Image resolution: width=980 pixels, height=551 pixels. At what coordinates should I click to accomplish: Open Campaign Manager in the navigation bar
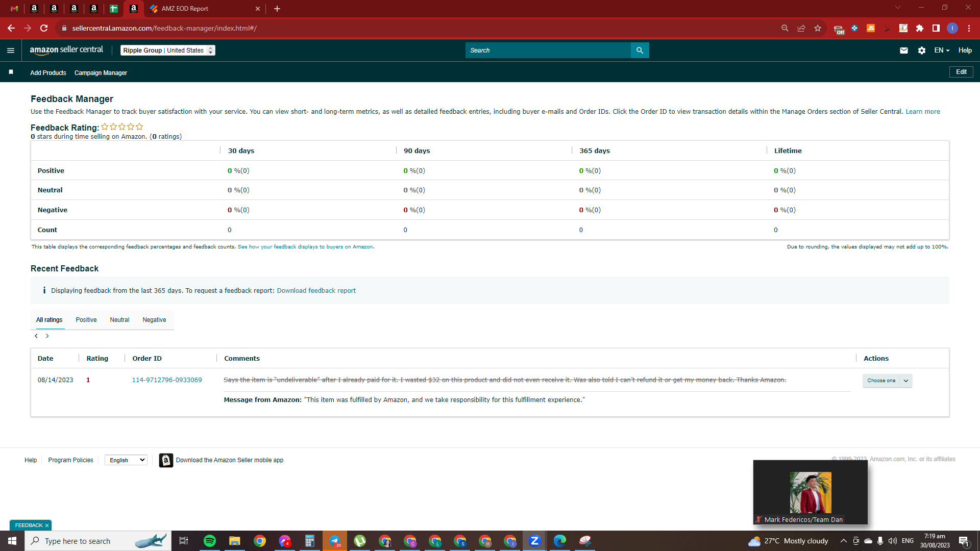click(x=101, y=73)
